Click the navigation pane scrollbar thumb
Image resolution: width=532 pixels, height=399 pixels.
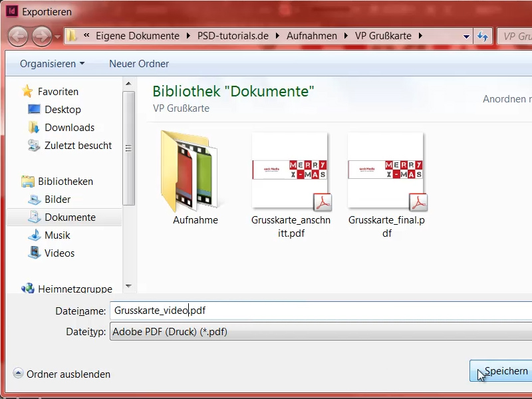pyautogui.click(x=128, y=148)
